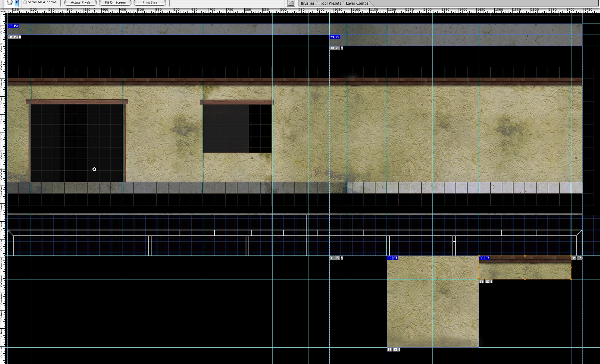Click slice 30 image badge icon
The image size is (600, 364).
[337, 48]
